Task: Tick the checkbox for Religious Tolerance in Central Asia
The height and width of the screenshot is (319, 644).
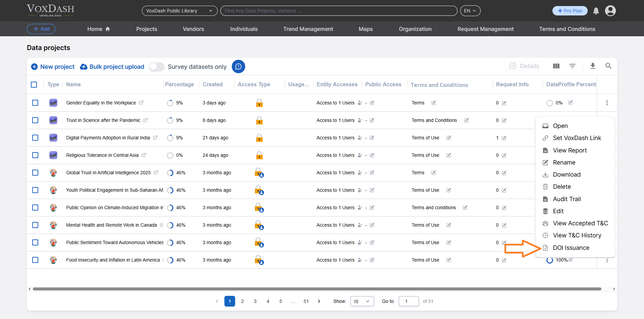Action: tap(35, 155)
